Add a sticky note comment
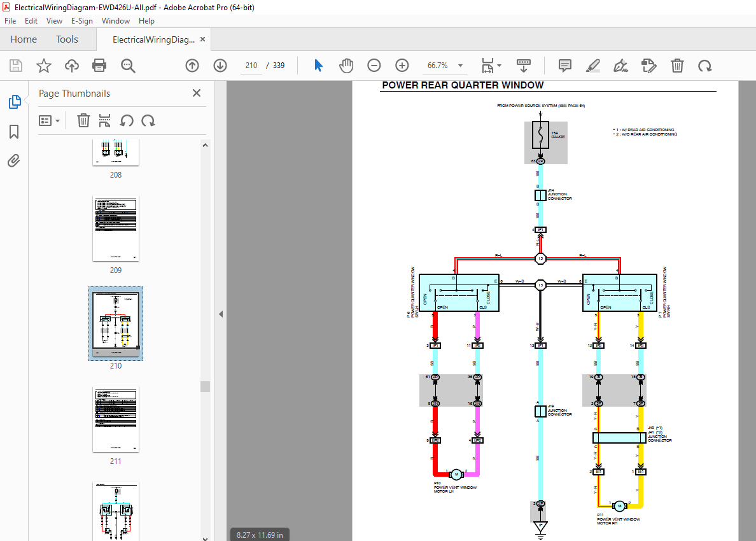The image size is (756, 541). tap(565, 66)
